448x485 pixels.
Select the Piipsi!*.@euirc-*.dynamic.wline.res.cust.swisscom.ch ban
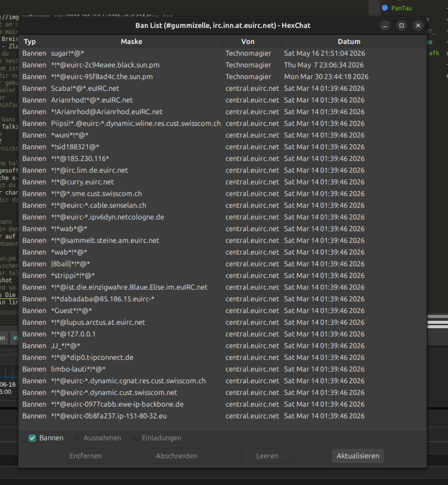[x=136, y=123]
